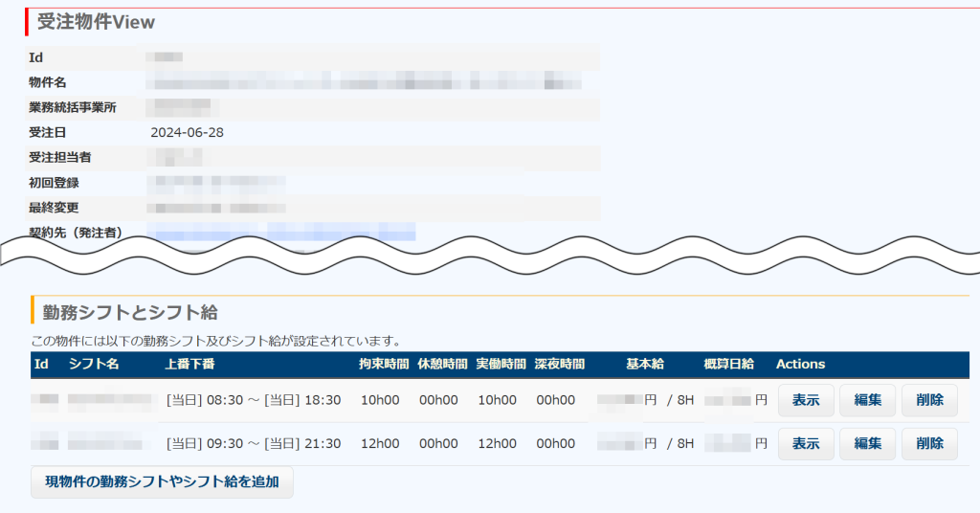Select the 実働時間 column header

(501, 365)
